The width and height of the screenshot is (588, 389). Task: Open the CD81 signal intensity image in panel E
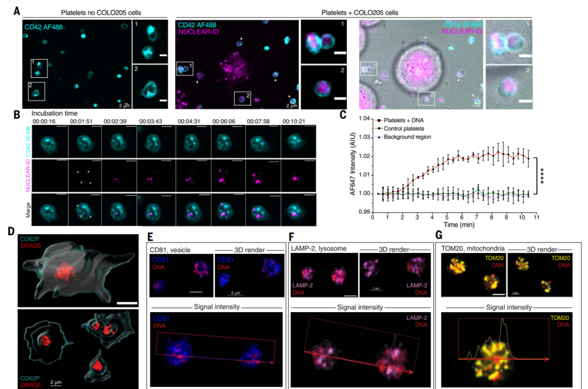pos(216,349)
